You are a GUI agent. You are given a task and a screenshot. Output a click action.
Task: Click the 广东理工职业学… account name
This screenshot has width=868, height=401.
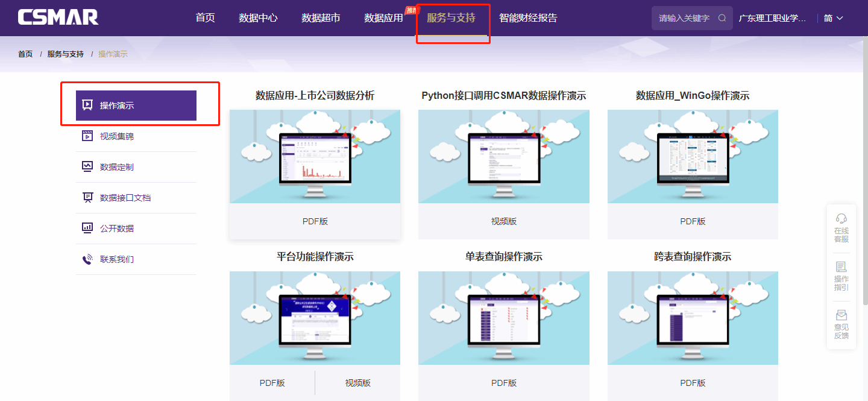point(772,18)
